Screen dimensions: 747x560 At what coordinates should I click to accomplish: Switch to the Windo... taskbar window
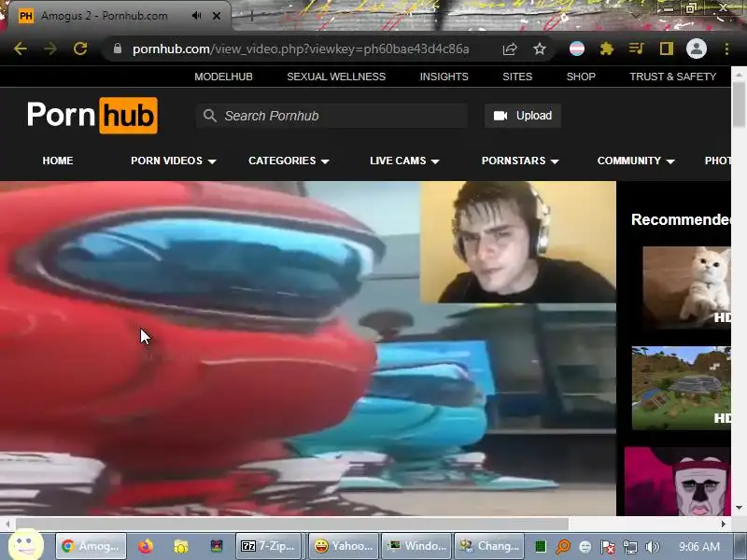coord(416,546)
